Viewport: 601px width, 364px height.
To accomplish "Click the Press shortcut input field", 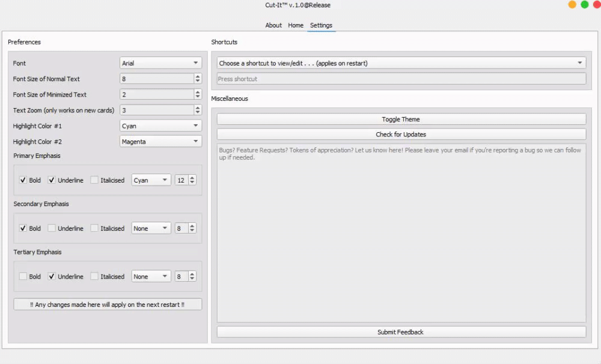I will pos(401,79).
